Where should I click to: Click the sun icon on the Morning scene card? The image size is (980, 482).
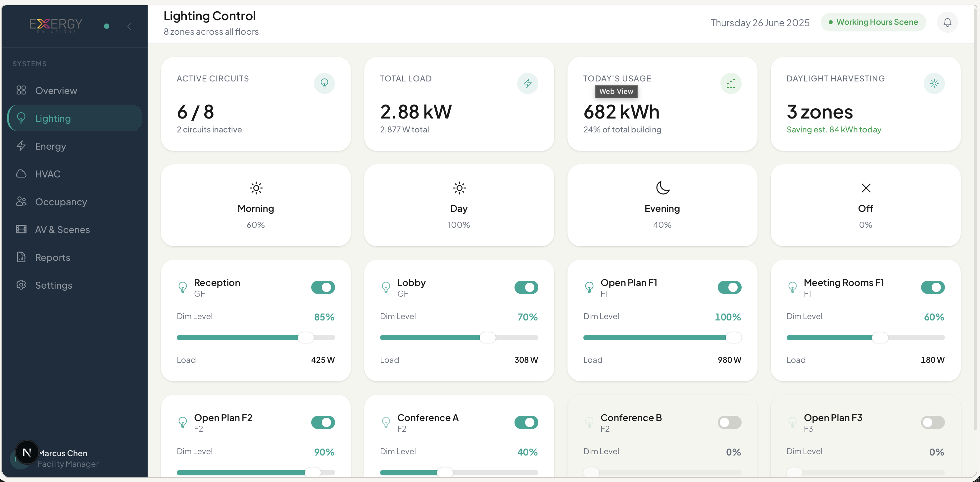click(x=256, y=188)
